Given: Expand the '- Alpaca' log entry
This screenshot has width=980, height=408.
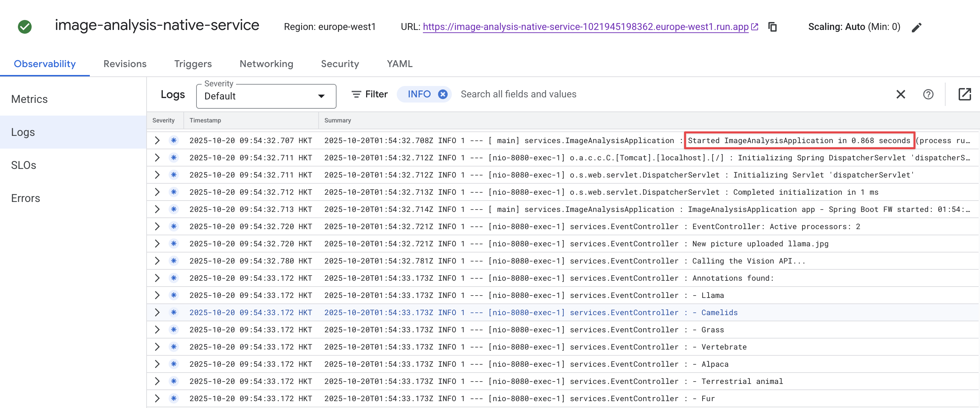Looking at the screenshot, I should [x=157, y=364].
